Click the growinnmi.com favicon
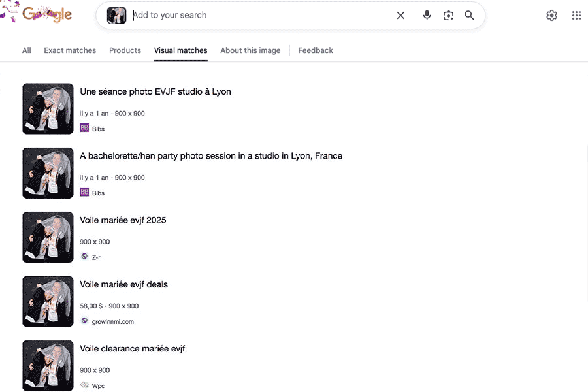The image size is (588, 392). 84,321
